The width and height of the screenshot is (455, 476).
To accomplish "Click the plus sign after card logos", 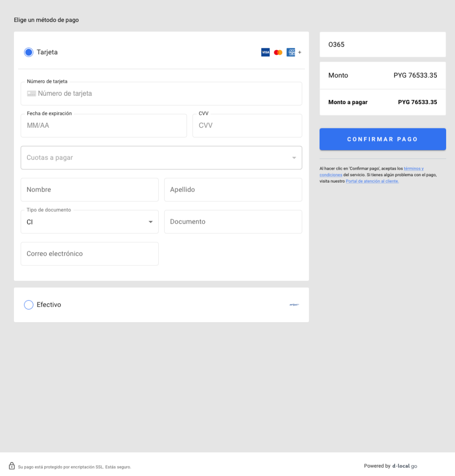I will 300,53.
